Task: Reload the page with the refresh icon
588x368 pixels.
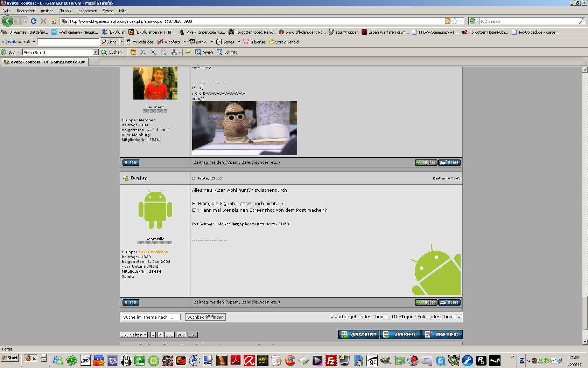Action: (x=34, y=21)
